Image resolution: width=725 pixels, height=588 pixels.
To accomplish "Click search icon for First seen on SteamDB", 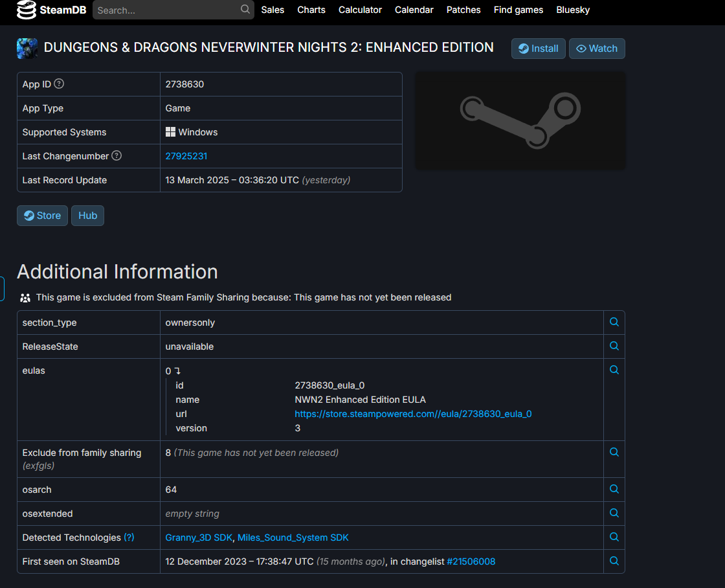I will pos(614,561).
